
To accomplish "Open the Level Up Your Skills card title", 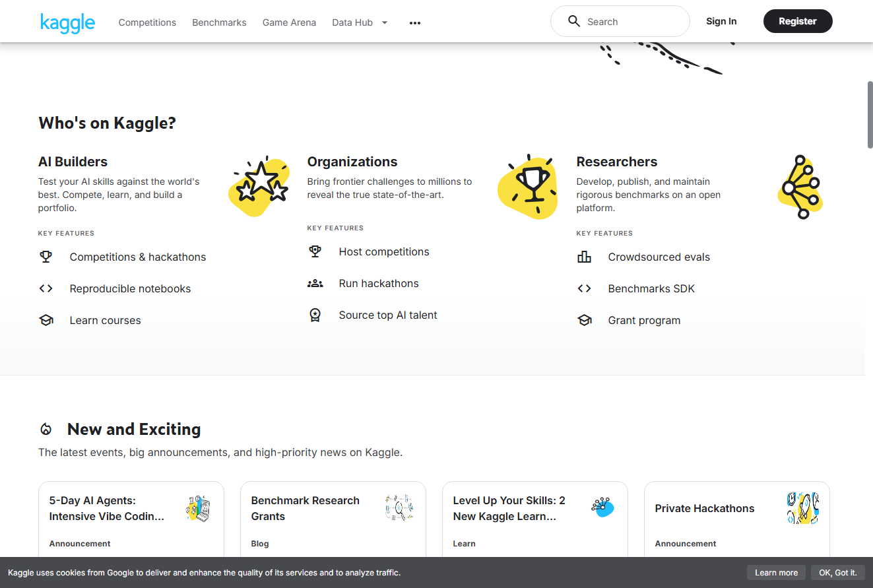I will pyautogui.click(x=509, y=508).
